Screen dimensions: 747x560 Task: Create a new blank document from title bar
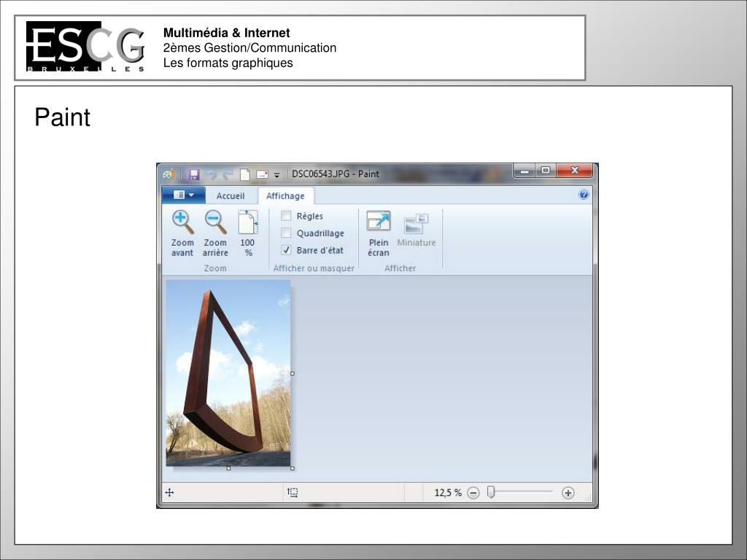(x=244, y=174)
